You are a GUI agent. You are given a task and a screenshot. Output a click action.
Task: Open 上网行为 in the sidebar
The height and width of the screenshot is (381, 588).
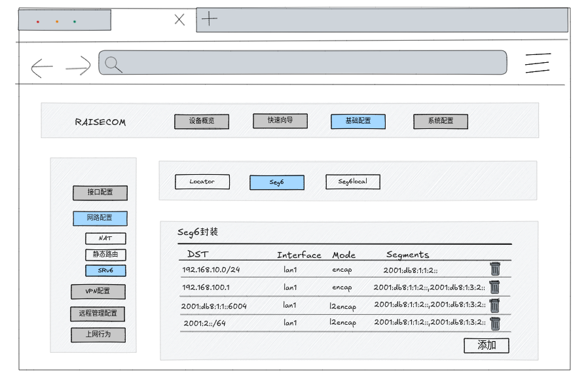pos(98,335)
